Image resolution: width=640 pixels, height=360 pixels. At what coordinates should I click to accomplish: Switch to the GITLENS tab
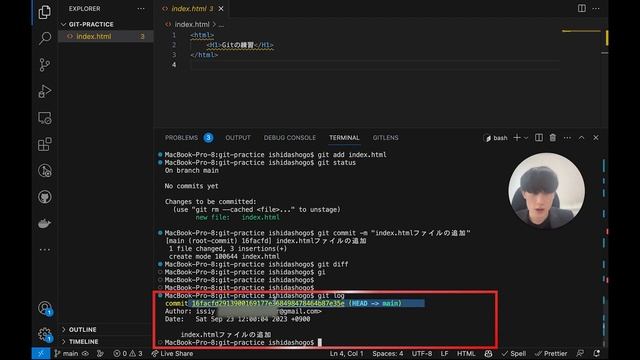click(x=385, y=138)
